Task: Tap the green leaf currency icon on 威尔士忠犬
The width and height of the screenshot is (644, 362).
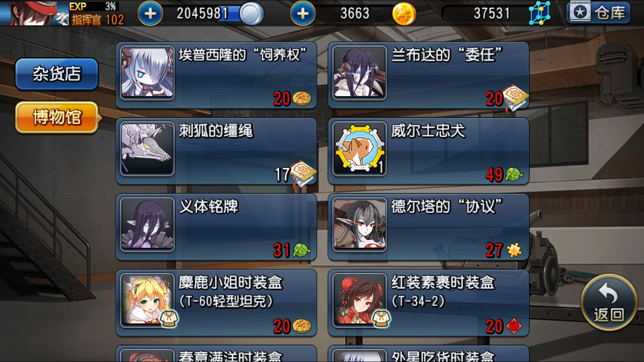Action: tap(514, 174)
